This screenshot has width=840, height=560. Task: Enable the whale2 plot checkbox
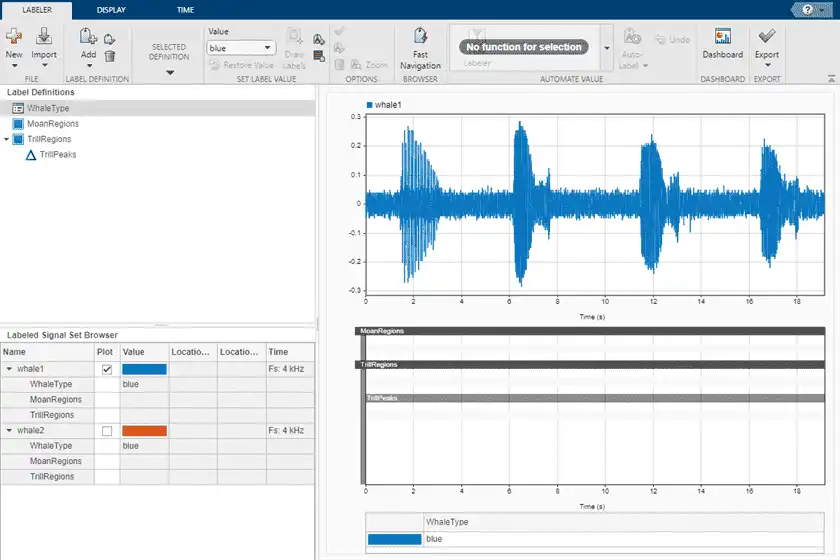pos(107,431)
